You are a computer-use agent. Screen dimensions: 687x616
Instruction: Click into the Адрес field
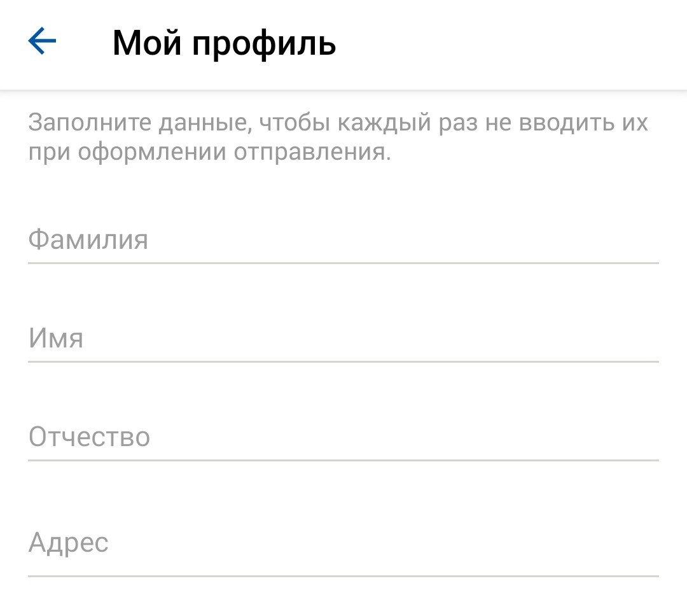343,543
